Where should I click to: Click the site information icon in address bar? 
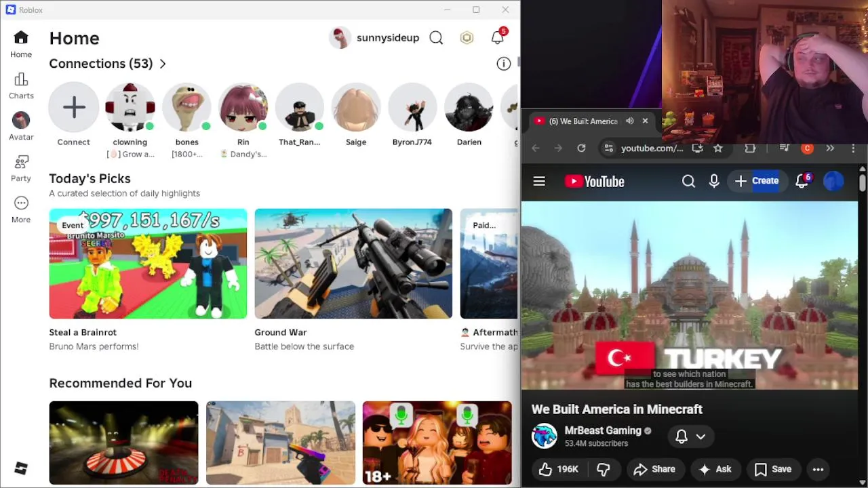point(608,148)
